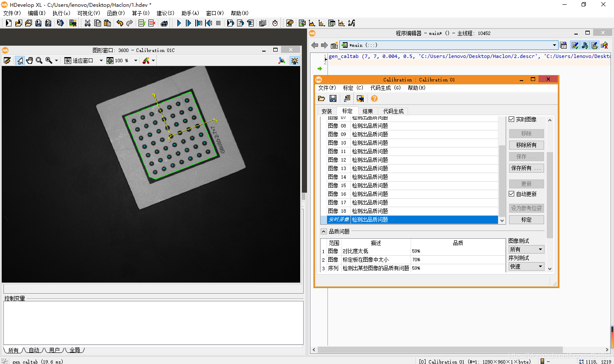This screenshot has width=614, height=364.
Task: Collapse the 品质问题 section
Action: 324,231
